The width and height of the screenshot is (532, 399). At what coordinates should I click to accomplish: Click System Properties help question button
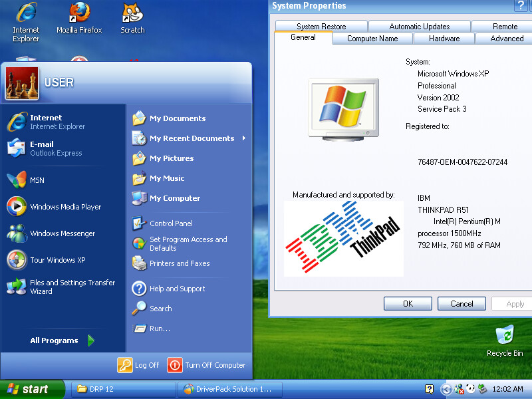pyautogui.click(x=521, y=5)
